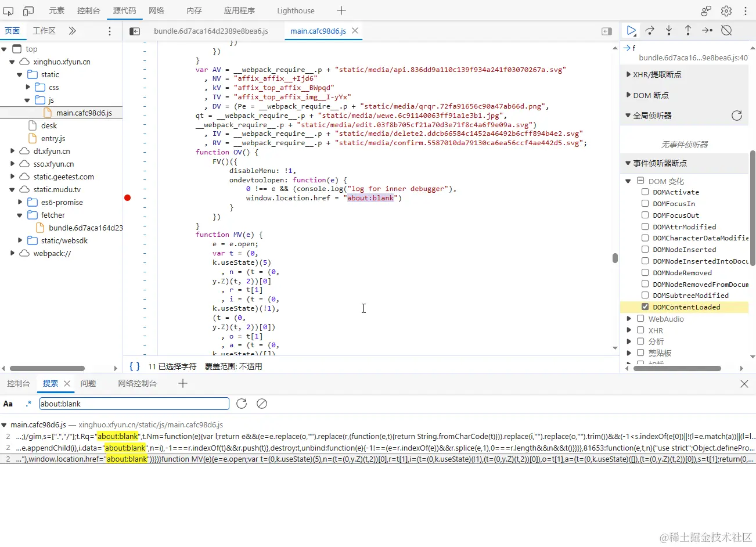This screenshot has width=756, height=547.
Task: Click the Copilot explain icon in top bar
Action: pos(706,11)
